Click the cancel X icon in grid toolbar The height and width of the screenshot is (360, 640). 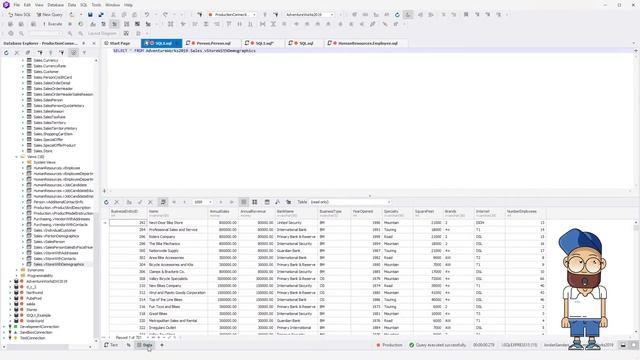coord(117,202)
